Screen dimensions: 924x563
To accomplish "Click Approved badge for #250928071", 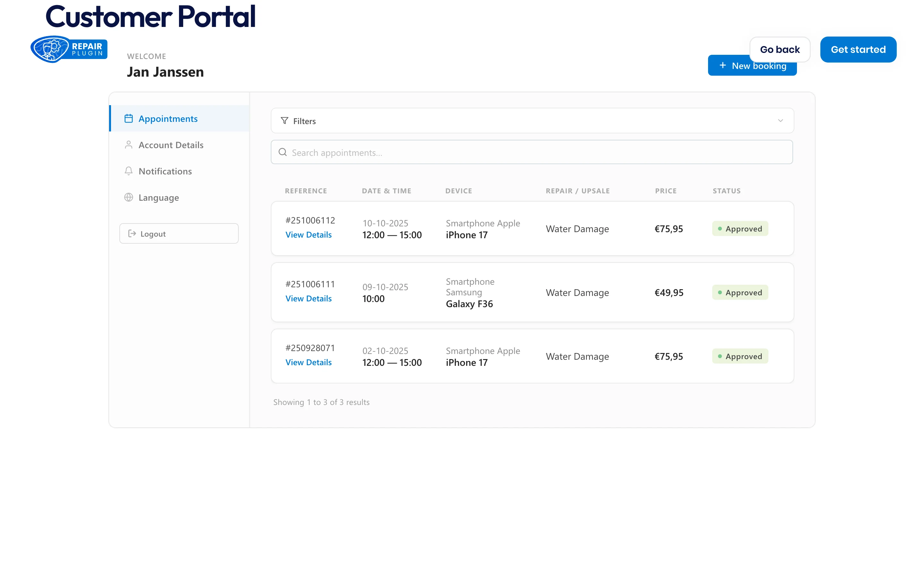I will [740, 356].
